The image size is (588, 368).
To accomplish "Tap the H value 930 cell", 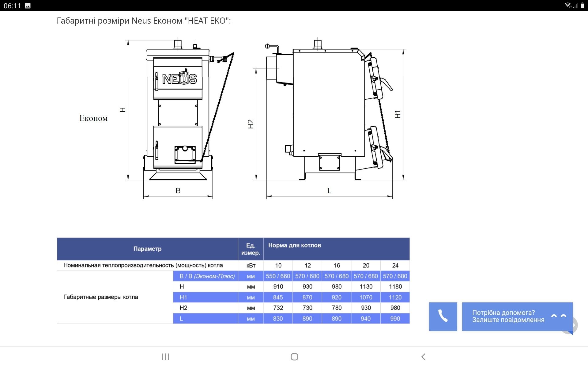I will pyautogui.click(x=307, y=286).
